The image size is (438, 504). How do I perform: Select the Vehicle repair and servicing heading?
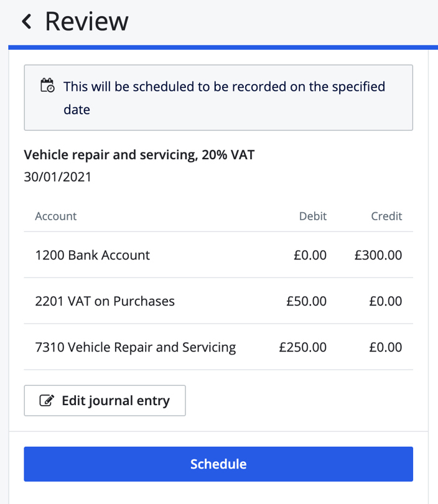[x=139, y=155]
